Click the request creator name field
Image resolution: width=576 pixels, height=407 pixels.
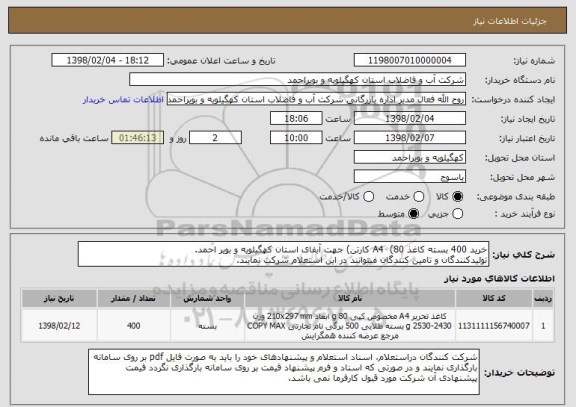316,99
